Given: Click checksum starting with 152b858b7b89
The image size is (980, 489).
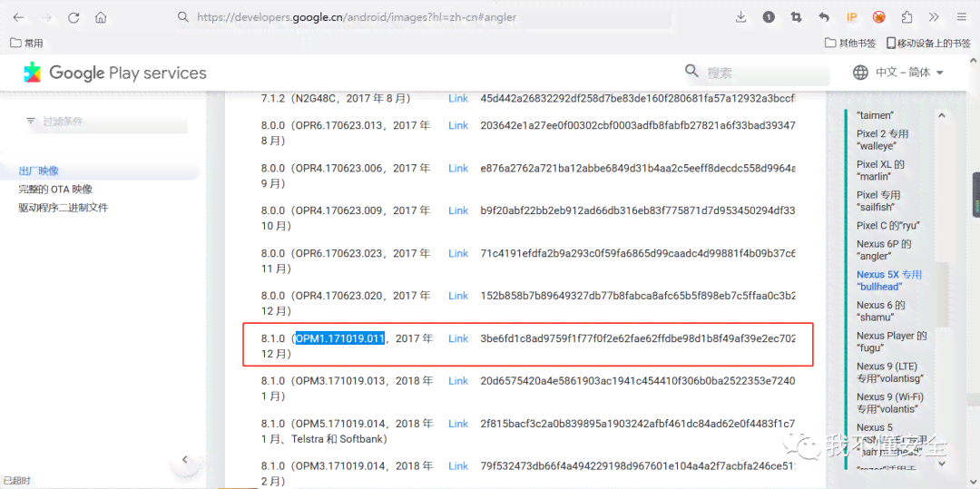Looking at the screenshot, I should (638, 296).
